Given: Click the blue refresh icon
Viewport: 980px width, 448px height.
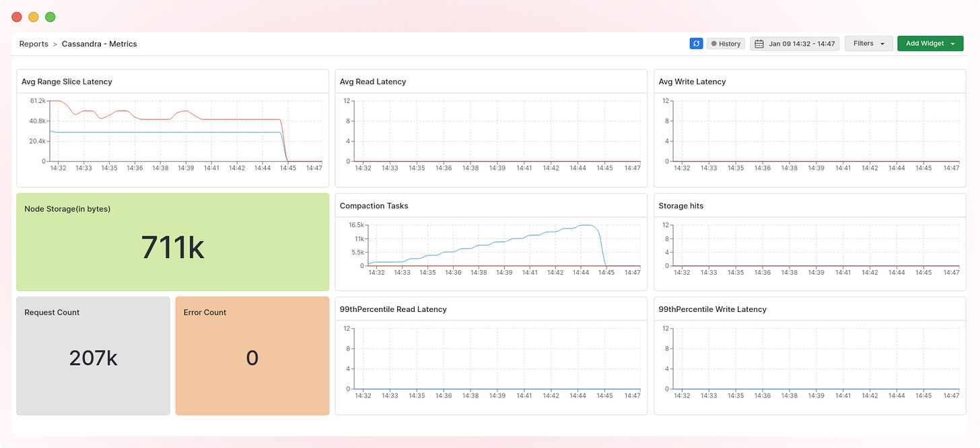Looking at the screenshot, I should 696,44.
